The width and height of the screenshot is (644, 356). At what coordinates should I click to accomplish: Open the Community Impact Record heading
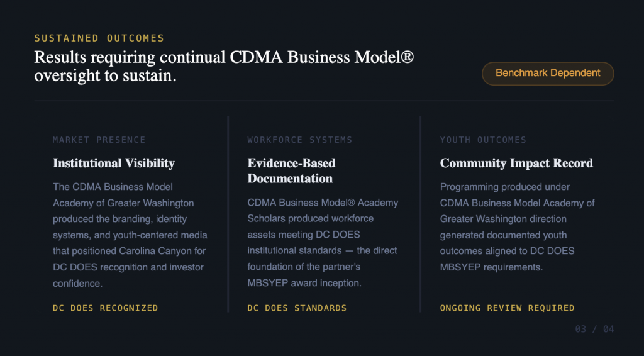click(x=516, y=163)
